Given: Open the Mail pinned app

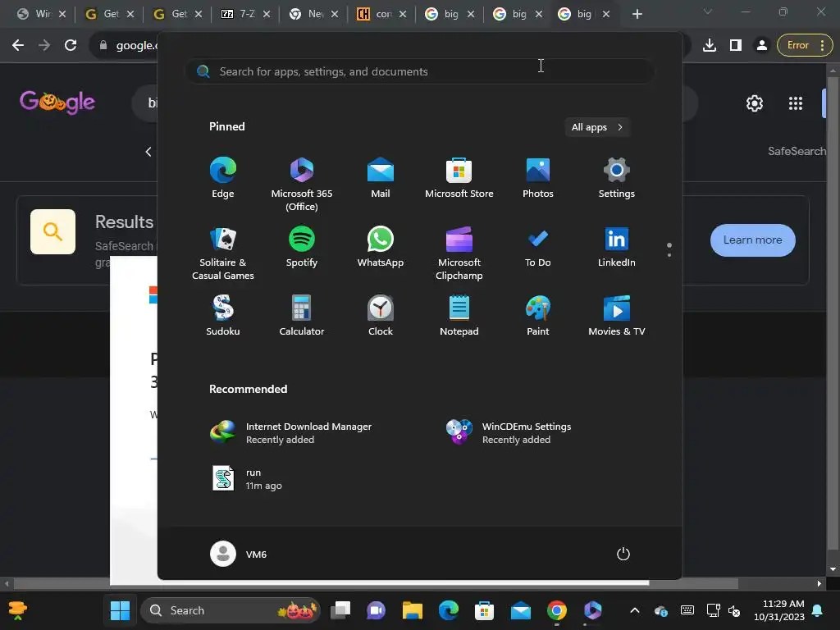Looking at the screenshot, I should 381,178.
